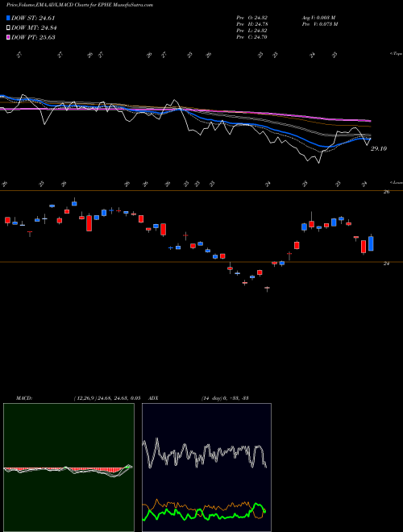Screen dimensions: 403x532
Task: Click the 24 price axis label
Action: pos(386,264)
